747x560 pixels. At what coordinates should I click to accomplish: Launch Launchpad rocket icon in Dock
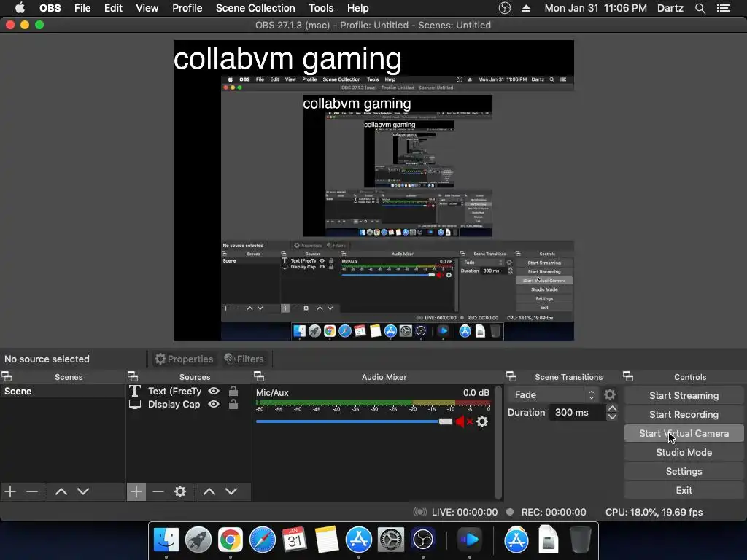click(198, 540)
